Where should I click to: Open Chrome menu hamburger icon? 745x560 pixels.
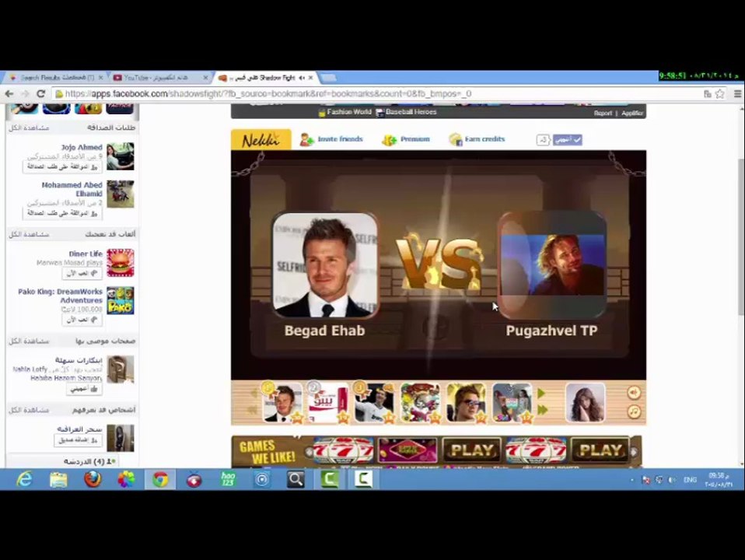737,93
